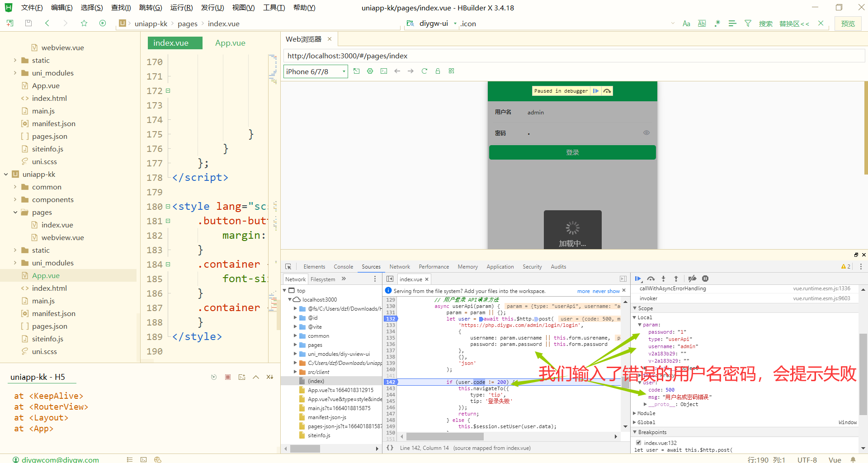Switch to DevTools Network tab

click(400, 267)
